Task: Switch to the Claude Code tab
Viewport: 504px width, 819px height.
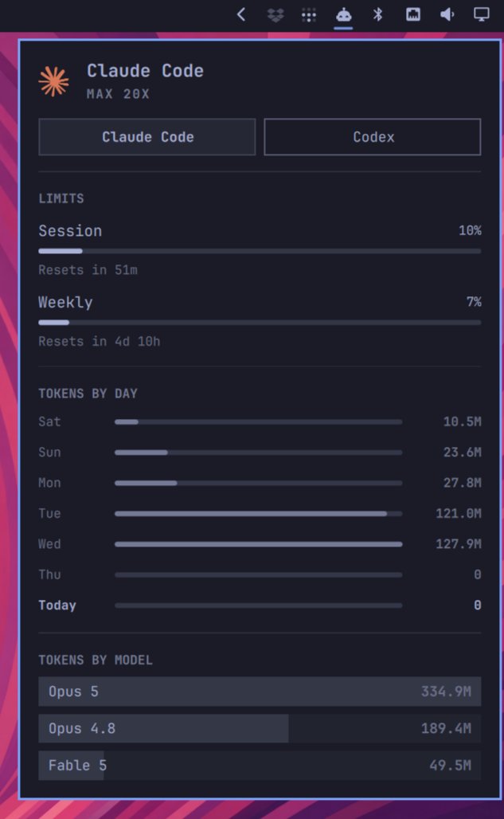Action: tap(147, 137)
